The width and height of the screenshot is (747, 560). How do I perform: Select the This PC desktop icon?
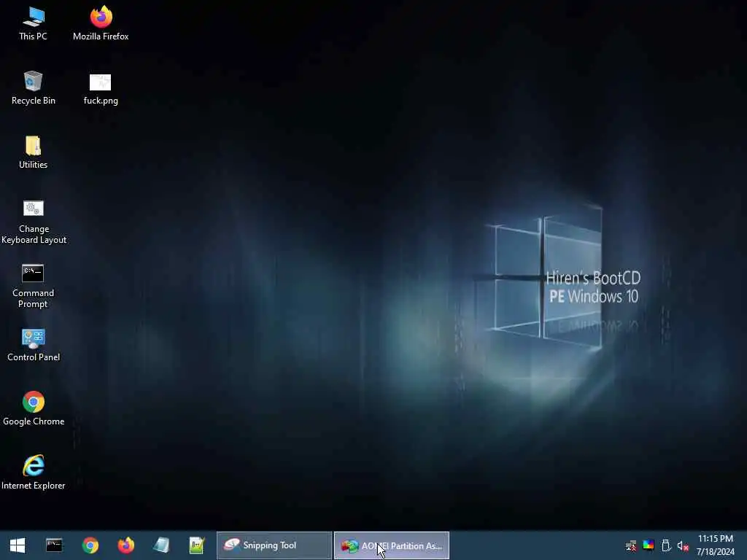coord(33,23)
